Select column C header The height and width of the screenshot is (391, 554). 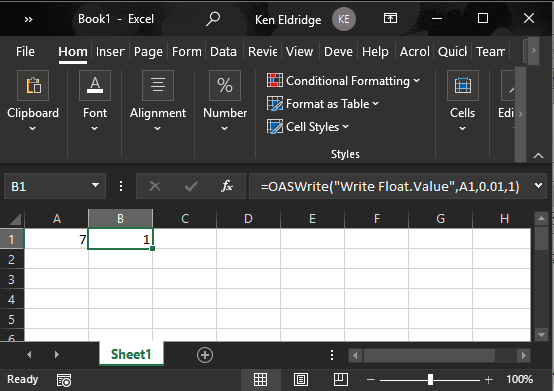(x=185, y=219)
